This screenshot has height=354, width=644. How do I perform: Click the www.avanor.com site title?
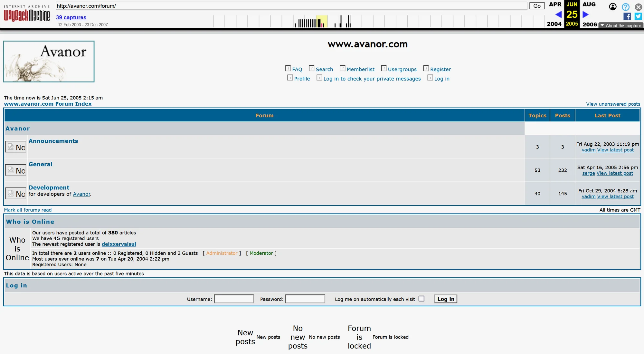368,44
